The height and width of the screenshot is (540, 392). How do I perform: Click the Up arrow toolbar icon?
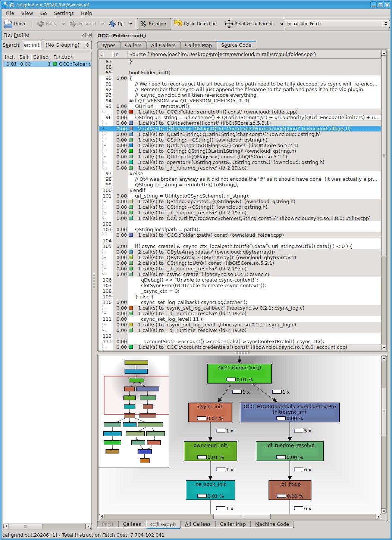pyautogui.click(x=112, y=24)
